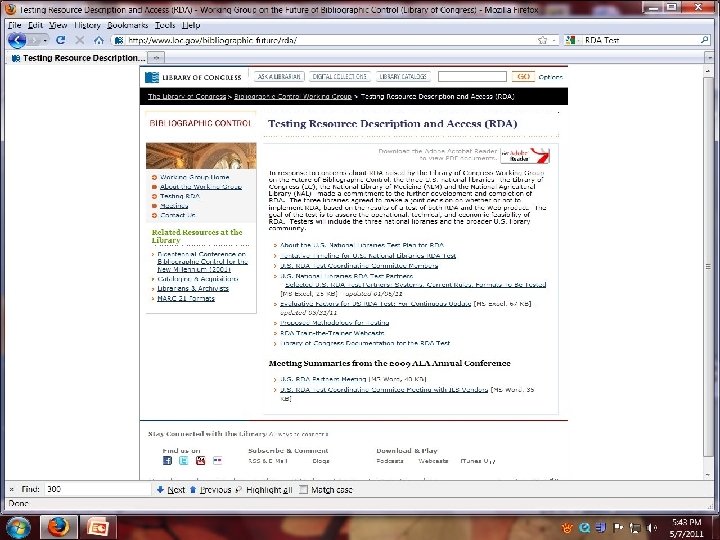Viewport: 720px width, 540px height.
Task: Select the Testing Resource Description tab
Action: tap(78, 58)
